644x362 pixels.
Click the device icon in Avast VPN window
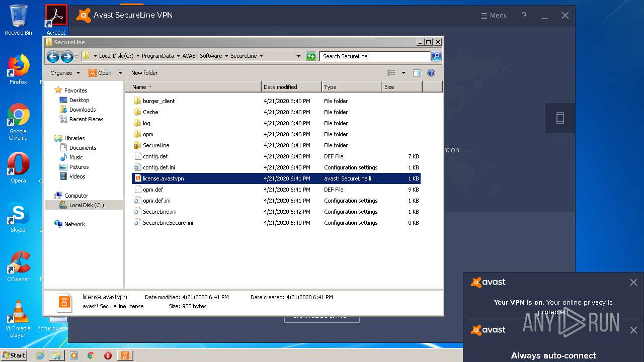coord(560,118)
